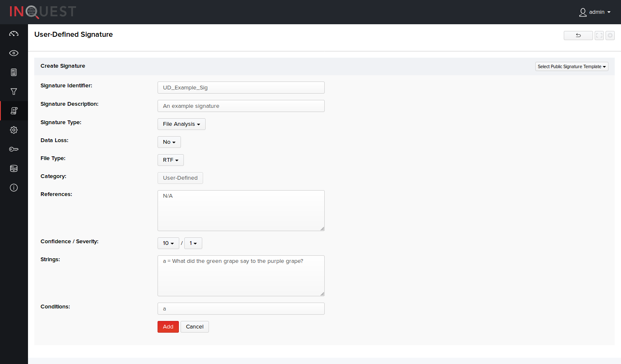This screenshot has width=621, height=364.
Task: Click the Signature Identifier input field
Action: coord(241,88)
